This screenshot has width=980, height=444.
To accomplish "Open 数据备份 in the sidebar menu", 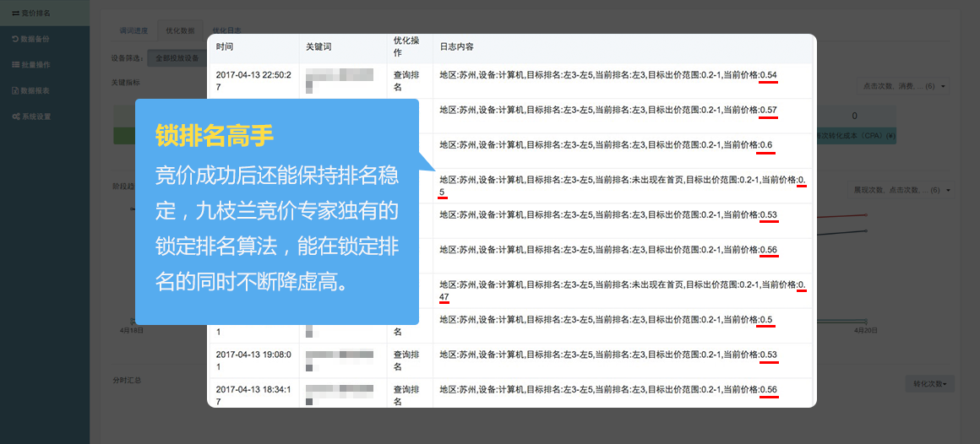I will (45, 39).
